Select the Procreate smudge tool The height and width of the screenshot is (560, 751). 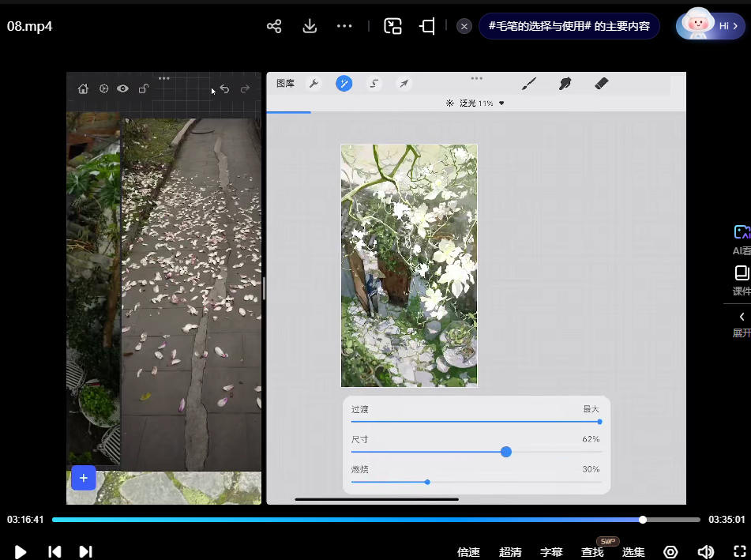pos(565,84)
